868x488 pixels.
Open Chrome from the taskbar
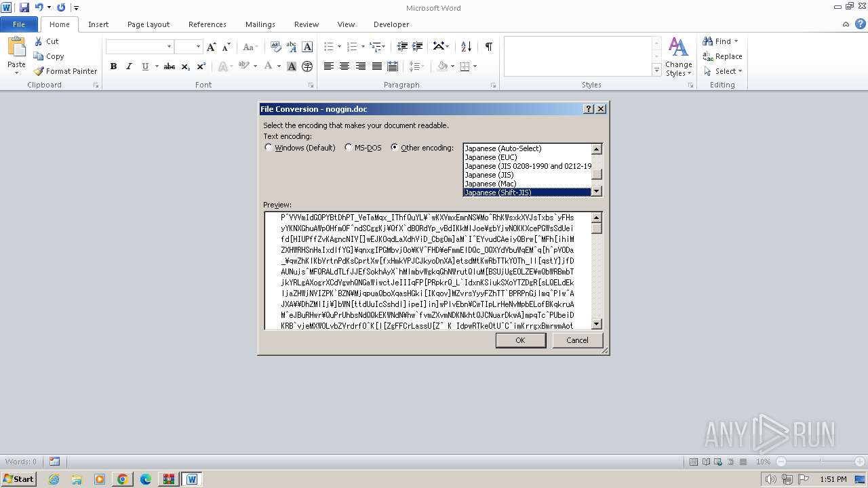(123, 479)
